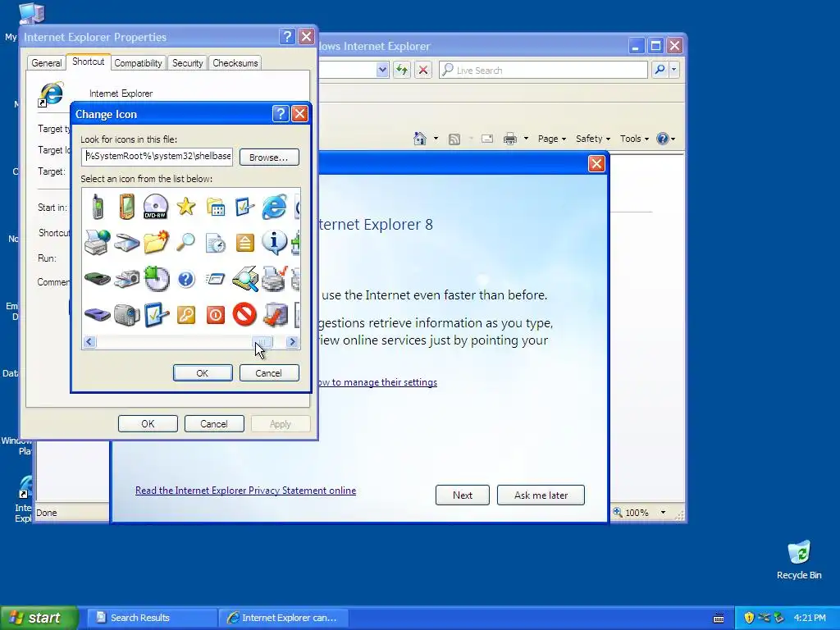Click Browse... in Change Icon dialog

pyautogui.click(x=269, y=157)
